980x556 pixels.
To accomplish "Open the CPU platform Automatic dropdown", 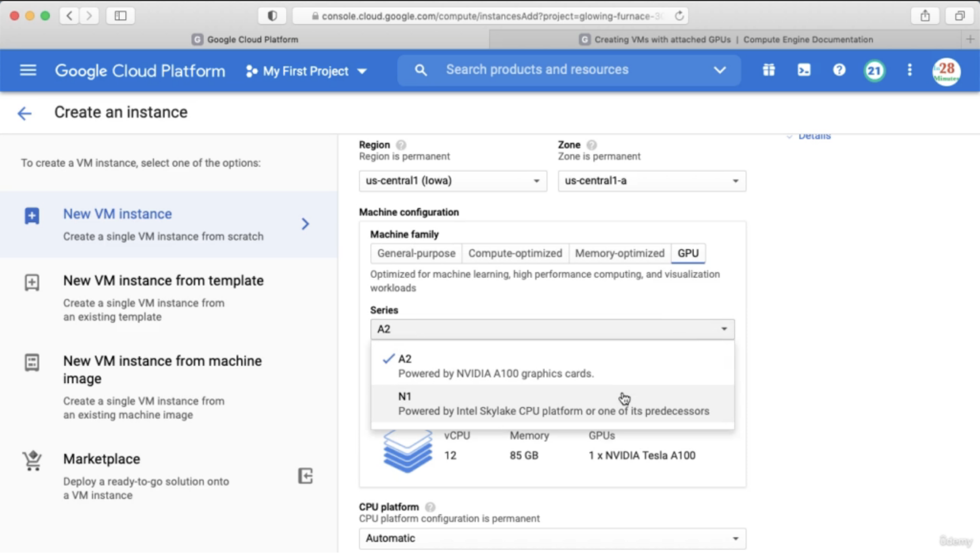I will (x=552, y=539).
